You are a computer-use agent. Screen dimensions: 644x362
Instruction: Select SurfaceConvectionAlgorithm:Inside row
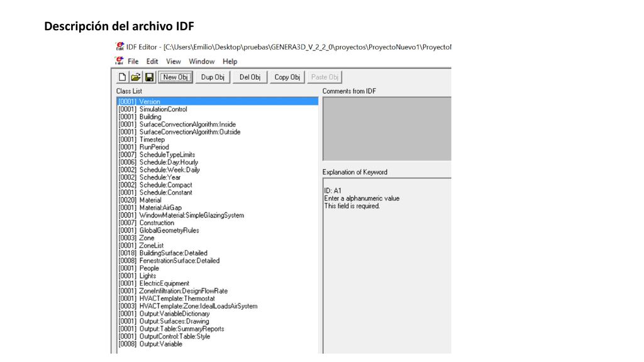click(218, 124)
